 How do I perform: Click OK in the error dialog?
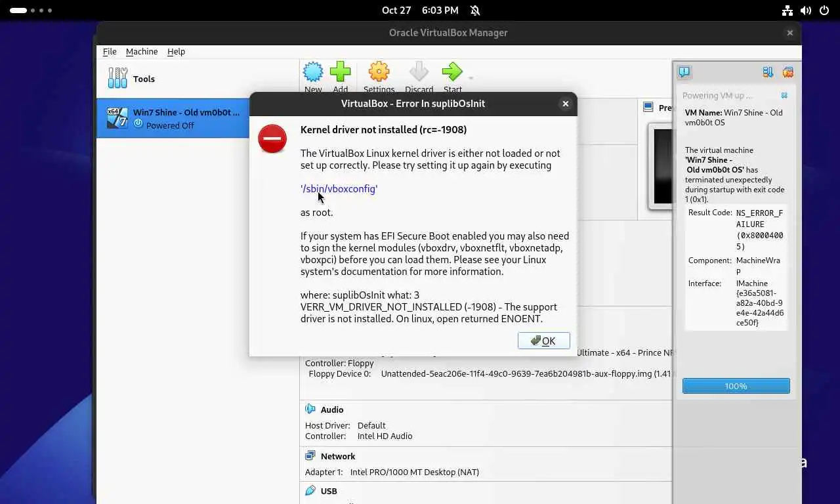[543, 341]
